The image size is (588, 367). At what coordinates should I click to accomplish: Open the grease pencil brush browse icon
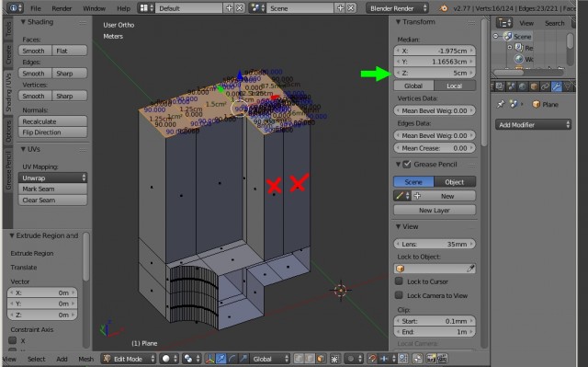pos(402,196)
